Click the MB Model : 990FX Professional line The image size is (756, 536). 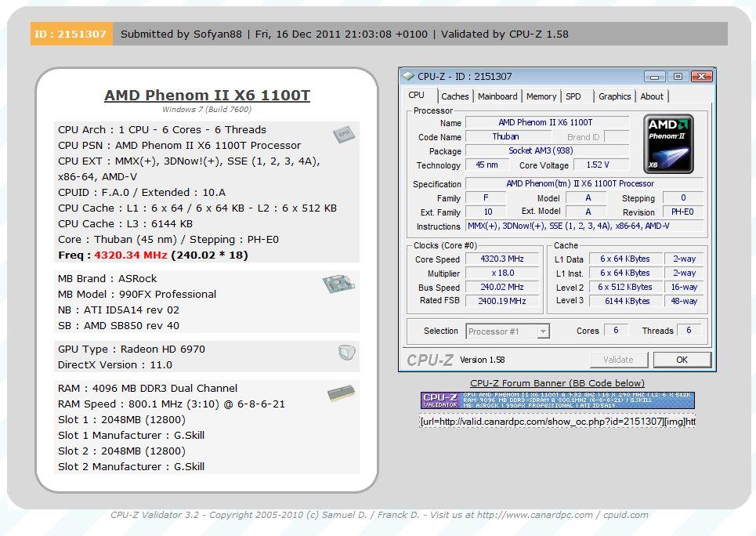[x=137, y=295]
